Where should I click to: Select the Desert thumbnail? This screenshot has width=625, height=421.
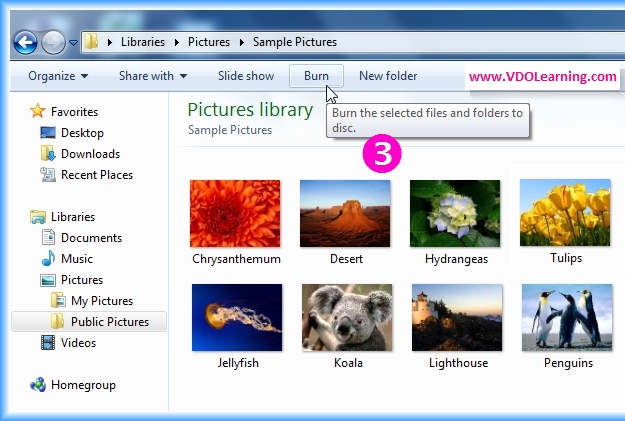pos(345,213)
